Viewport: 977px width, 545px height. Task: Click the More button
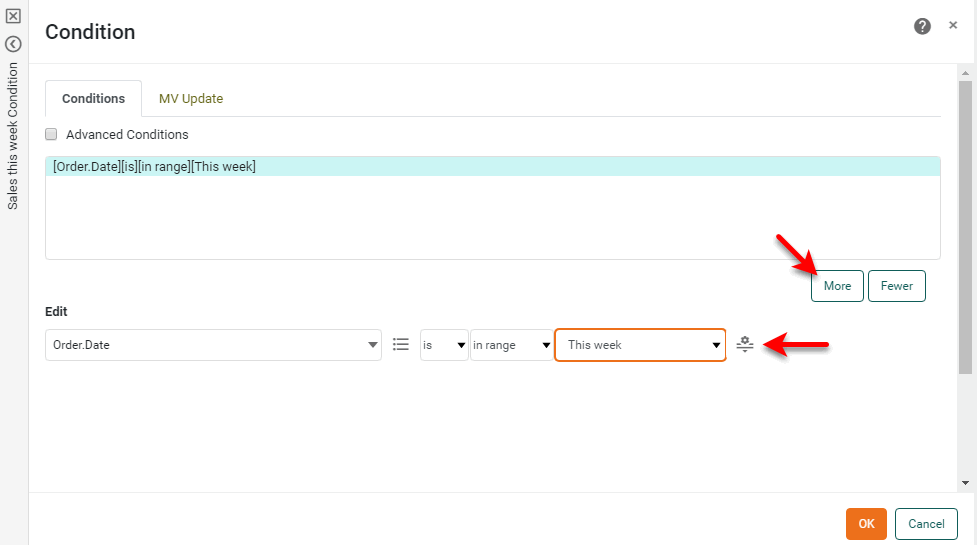coord(837,286)
